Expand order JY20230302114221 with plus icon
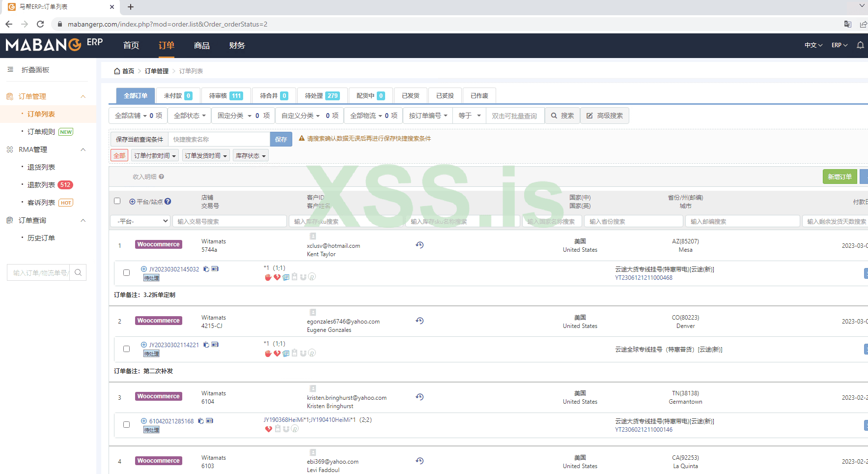This screenshot has width=868, height=474. click(x=144, y=345)
